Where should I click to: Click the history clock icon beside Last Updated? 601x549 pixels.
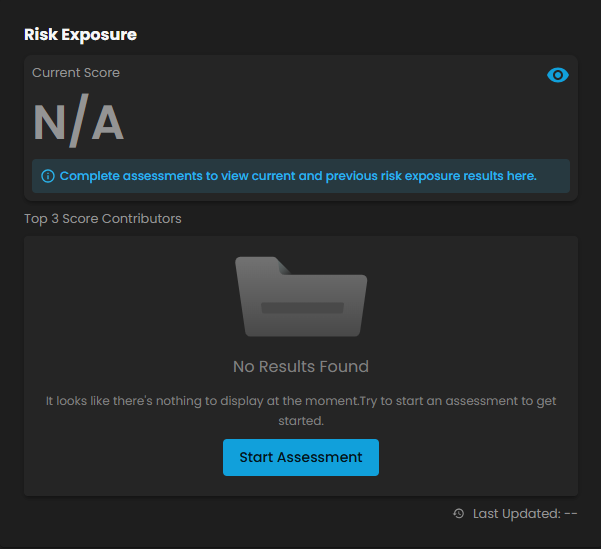(x=458, y=513)
